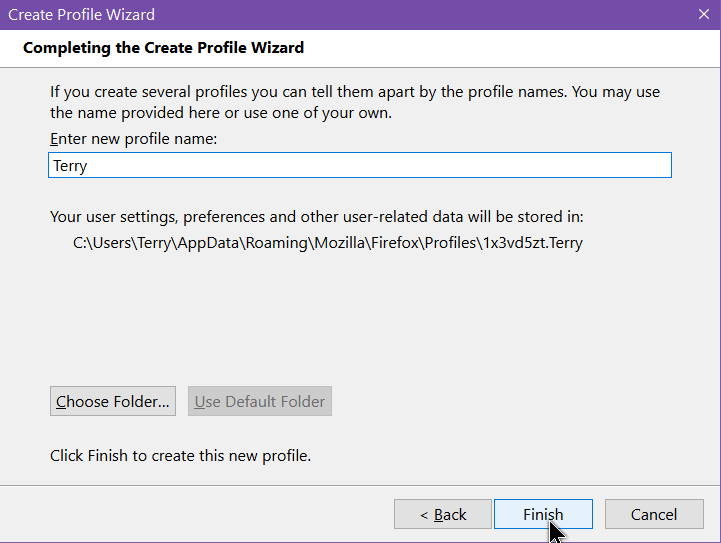Click Finish to create the profile
Image resolution: width=721 pixels, height=543 pixels.
(543, 514)
